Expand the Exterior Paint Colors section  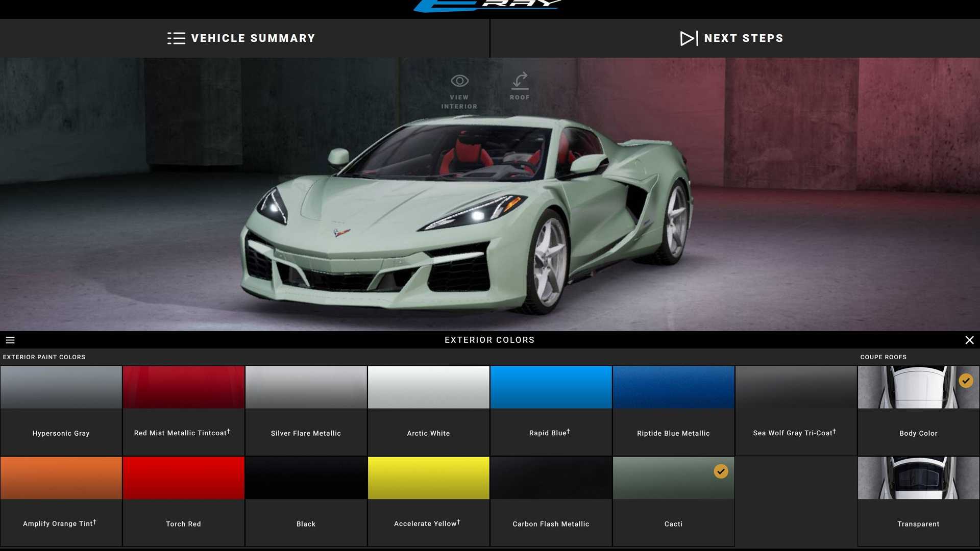(44, 357)
